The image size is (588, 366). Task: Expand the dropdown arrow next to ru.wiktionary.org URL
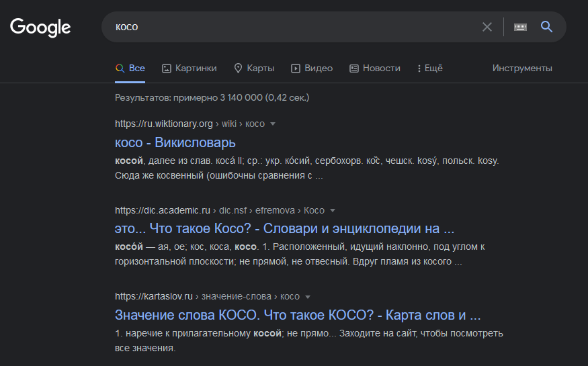pyautogui.click(x=273, y=124)
